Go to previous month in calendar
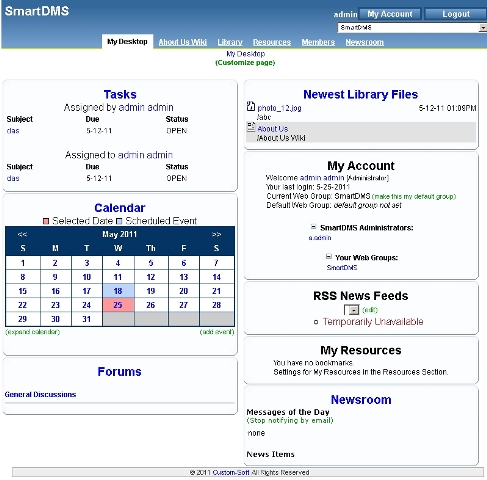 [22, 235]
